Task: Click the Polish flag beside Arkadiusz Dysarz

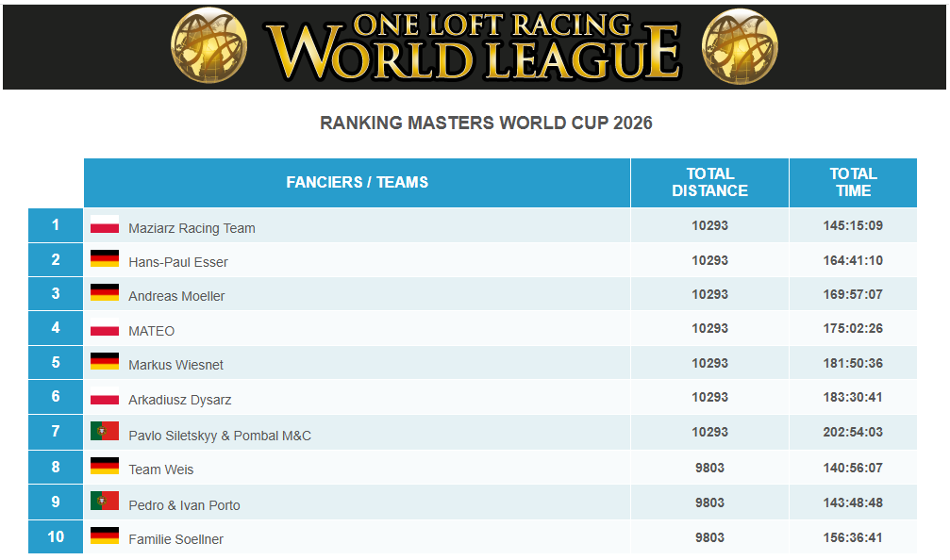Action: click(x=105, y=397)
